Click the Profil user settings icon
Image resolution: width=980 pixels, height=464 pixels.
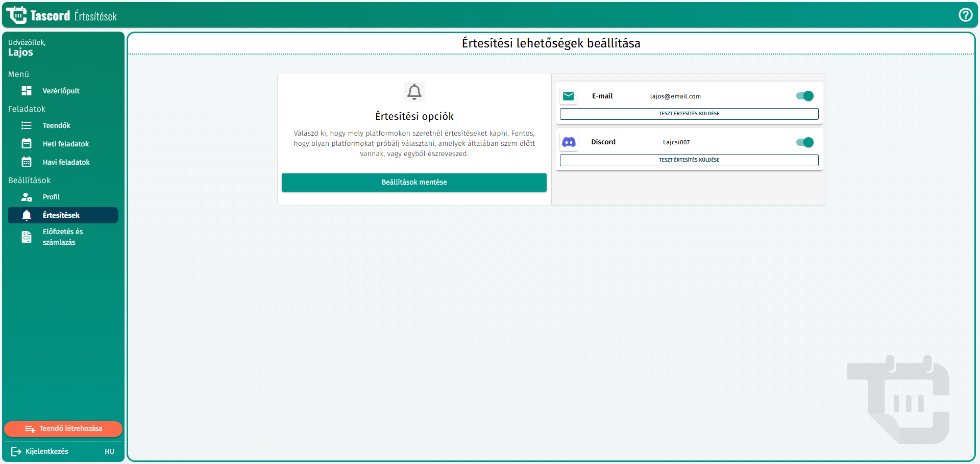tap(27, 197)
